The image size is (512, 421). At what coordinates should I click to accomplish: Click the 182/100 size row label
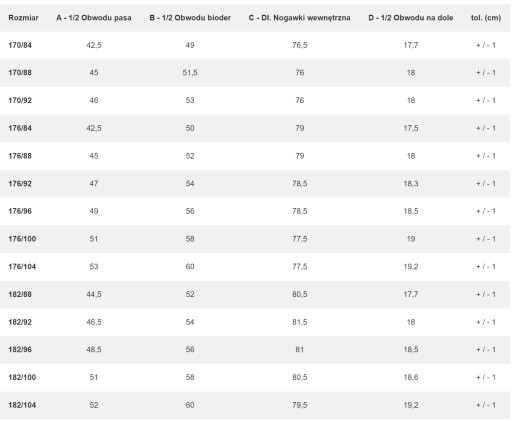pos(22,377)
